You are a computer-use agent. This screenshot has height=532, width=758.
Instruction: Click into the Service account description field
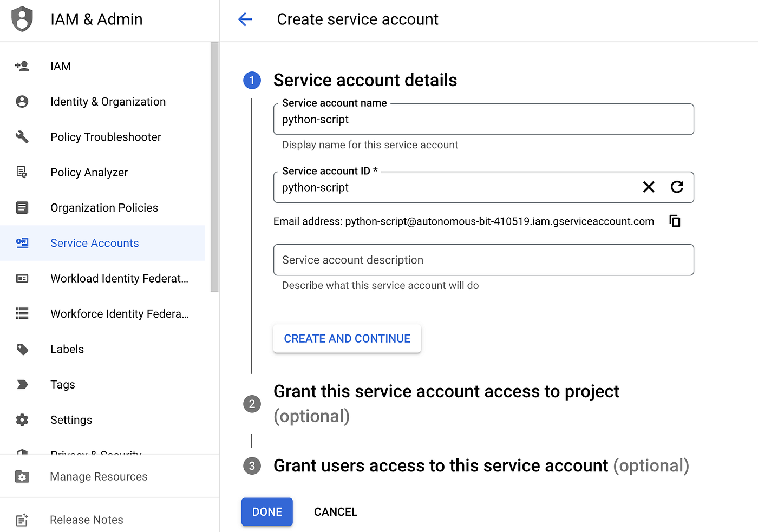tap(483, 260)
